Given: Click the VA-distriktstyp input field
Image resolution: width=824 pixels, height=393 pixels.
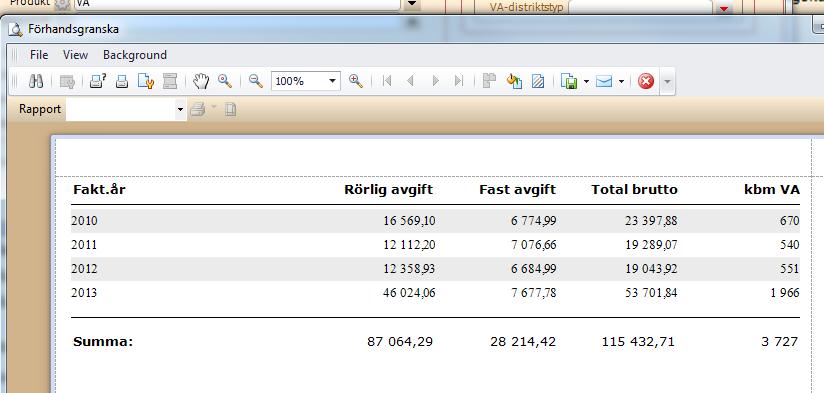Looking at the screenshot, I should (x=642, y=7).
